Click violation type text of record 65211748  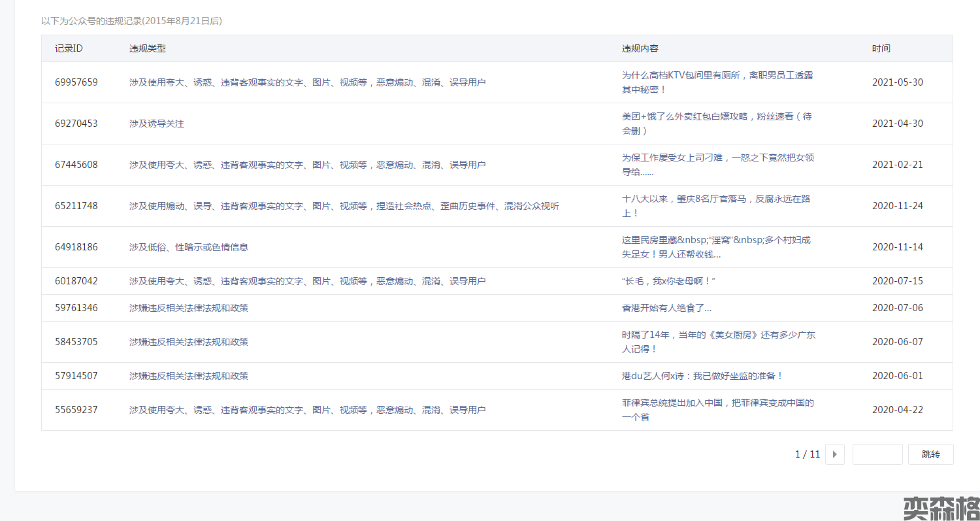[x=344, y=206]
